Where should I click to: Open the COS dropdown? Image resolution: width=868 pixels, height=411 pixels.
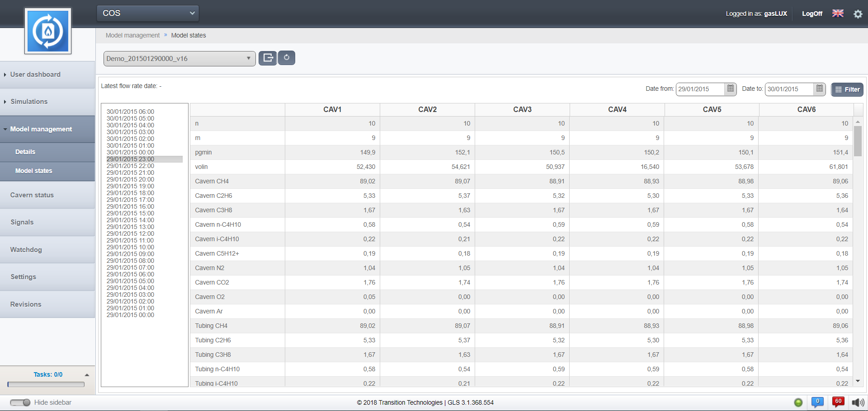148,13
